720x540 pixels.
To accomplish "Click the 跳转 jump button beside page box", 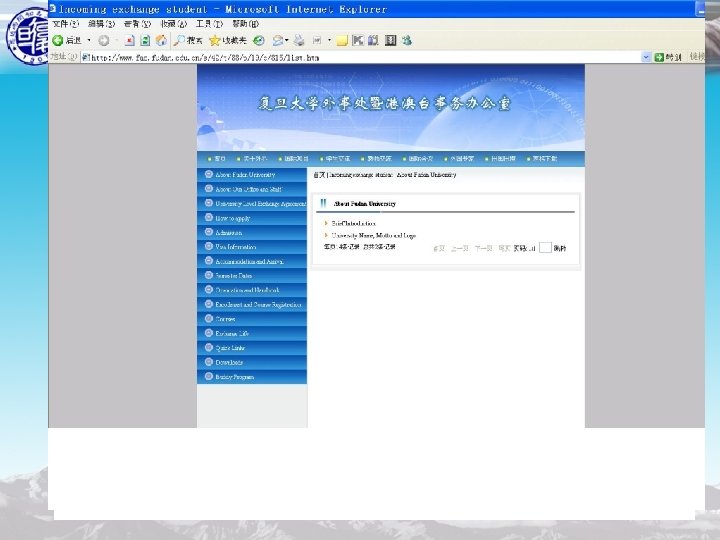I will [x=559, y=248].
